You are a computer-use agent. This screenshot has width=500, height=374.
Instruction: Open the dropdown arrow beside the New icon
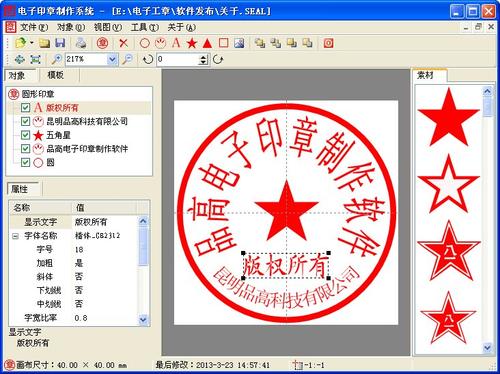[32, 43]
